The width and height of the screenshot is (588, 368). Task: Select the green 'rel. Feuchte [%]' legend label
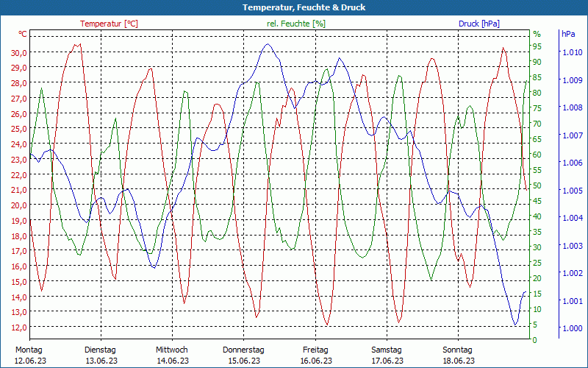click(296, 24)
